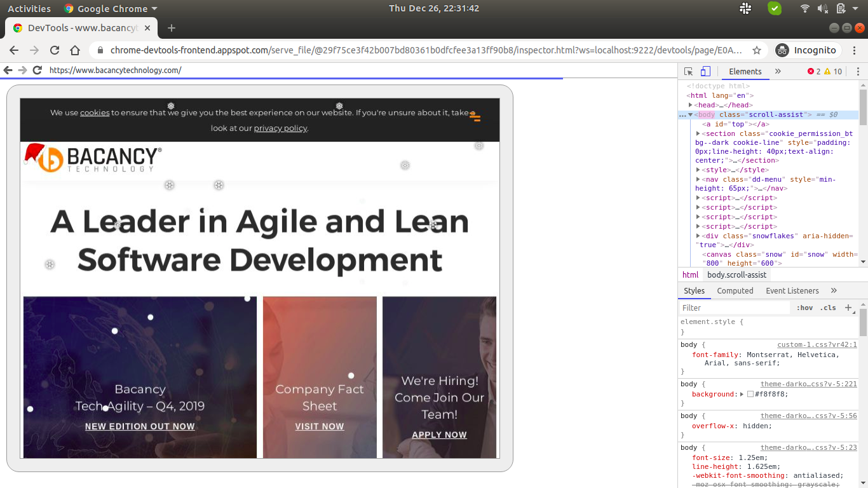
Task: Click the yellow warning count indicator
Action: [x=833, y=72]
